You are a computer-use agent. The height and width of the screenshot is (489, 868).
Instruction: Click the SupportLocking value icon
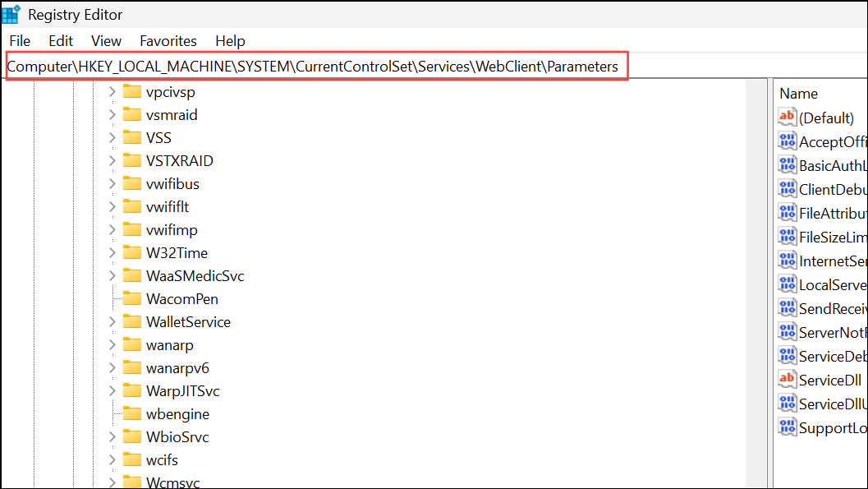[x=787, y=427]
